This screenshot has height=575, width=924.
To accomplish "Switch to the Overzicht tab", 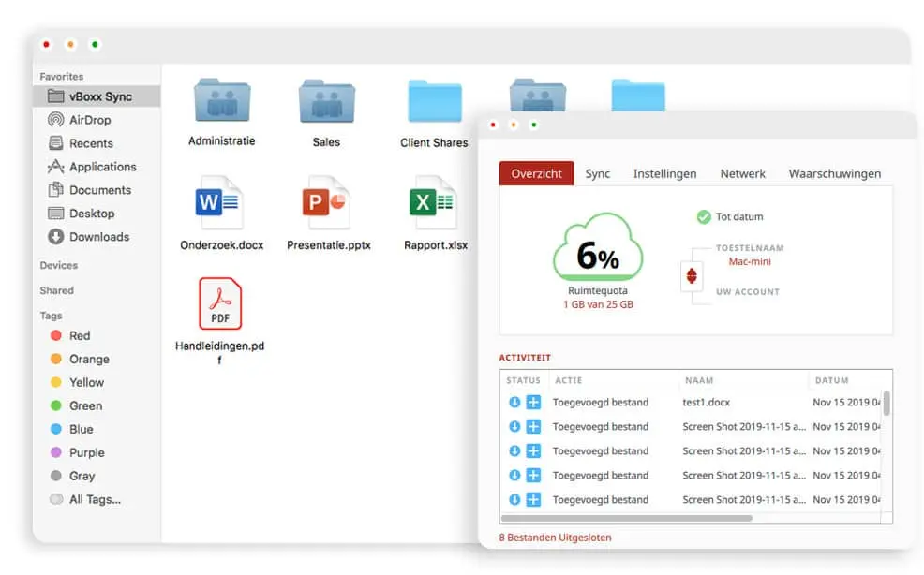I will tap(536, 174).
